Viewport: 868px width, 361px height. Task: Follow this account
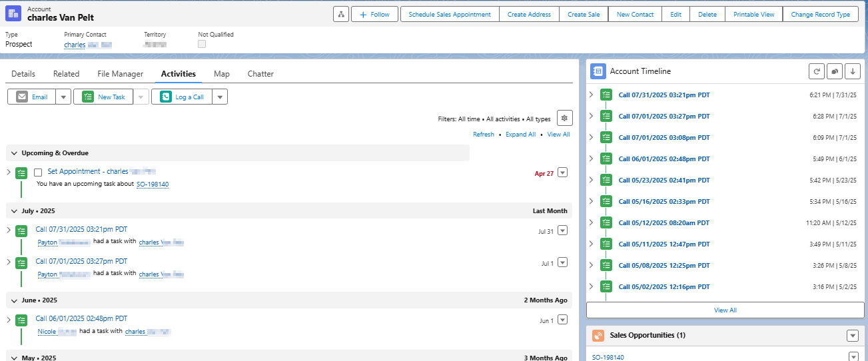374,14
